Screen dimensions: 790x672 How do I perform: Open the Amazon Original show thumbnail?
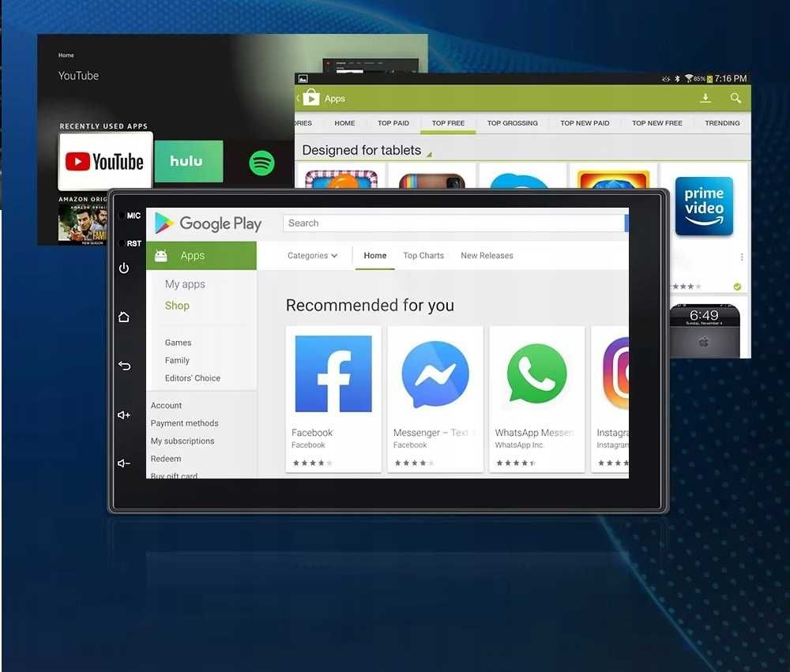pos(83,224)
